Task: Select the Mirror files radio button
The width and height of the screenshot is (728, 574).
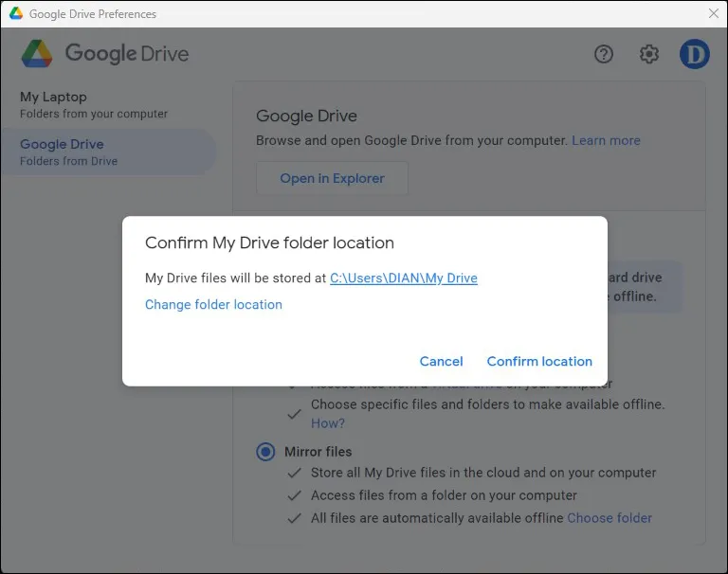Action: point(265,452)
